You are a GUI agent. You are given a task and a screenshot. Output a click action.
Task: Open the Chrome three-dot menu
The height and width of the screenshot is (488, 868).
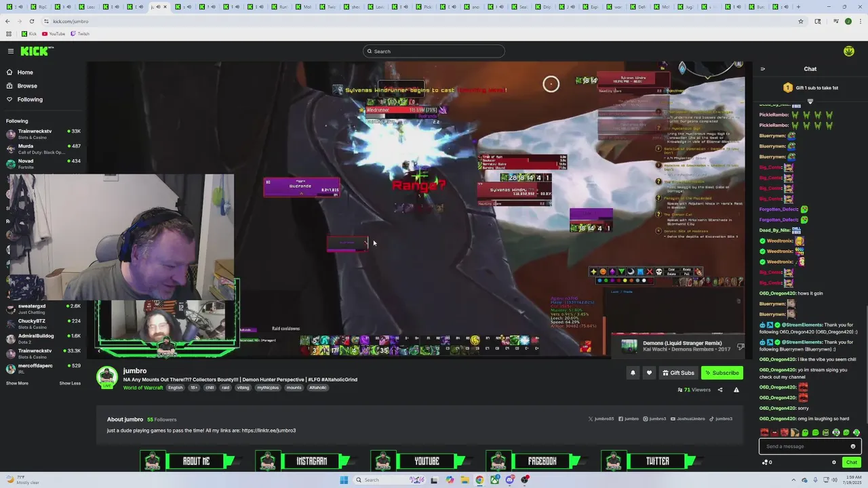(861, 21)
